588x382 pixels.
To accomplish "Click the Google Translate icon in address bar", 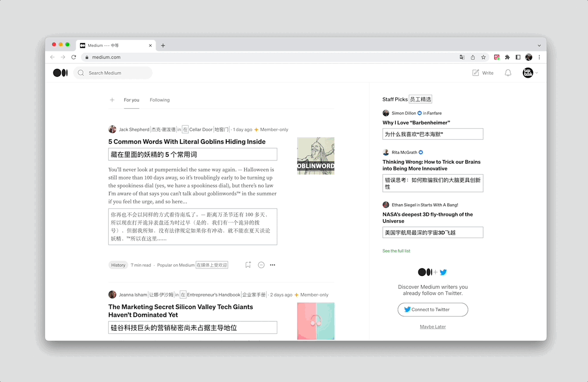I will point(462,57).
